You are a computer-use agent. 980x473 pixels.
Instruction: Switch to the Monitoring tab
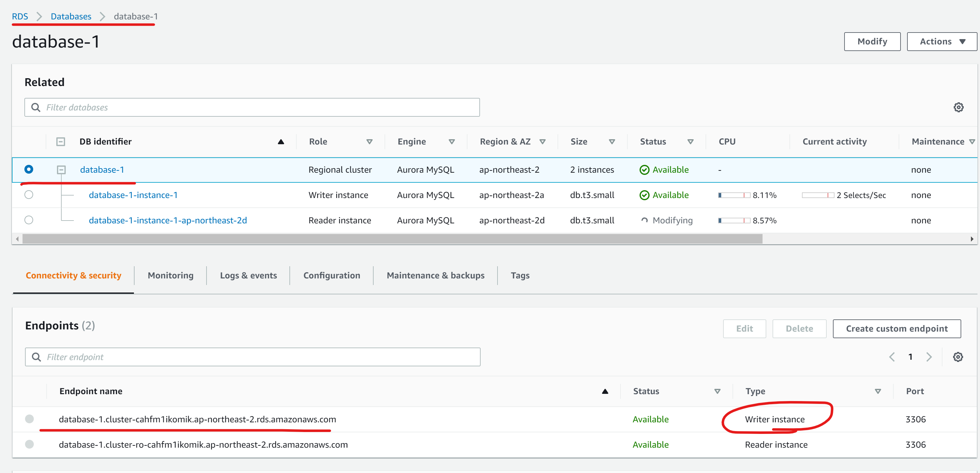tap(171, 275)
